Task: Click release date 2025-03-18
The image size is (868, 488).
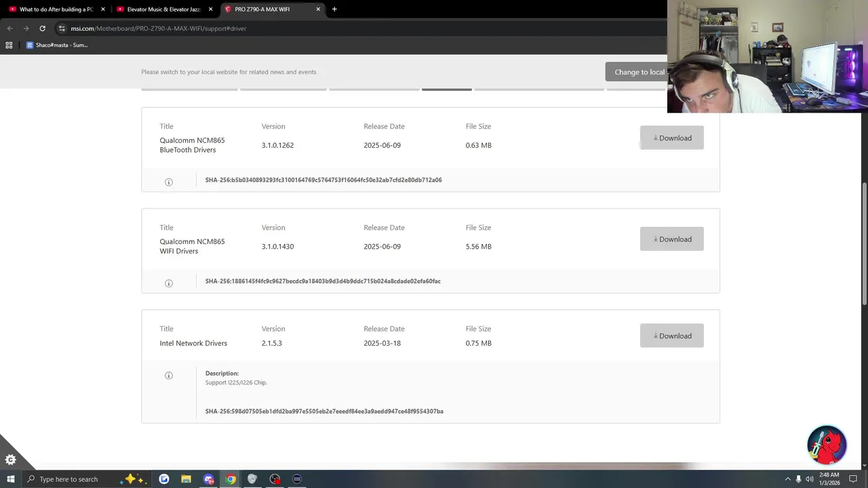Action: [382, 343]
